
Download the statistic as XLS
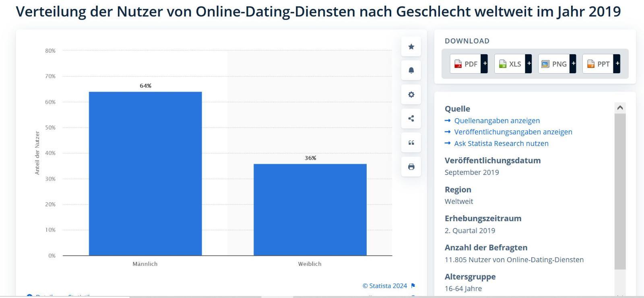click(510, 64)
